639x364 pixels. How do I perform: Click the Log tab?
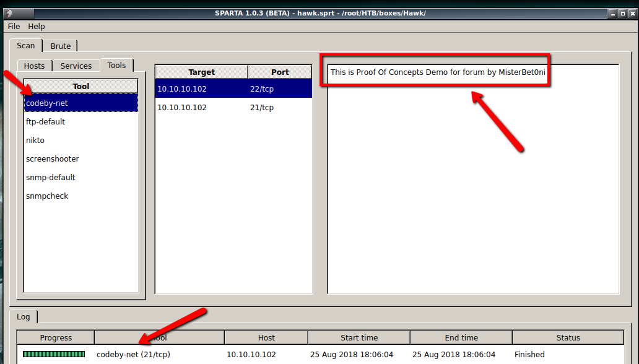(x=24, y=316)
